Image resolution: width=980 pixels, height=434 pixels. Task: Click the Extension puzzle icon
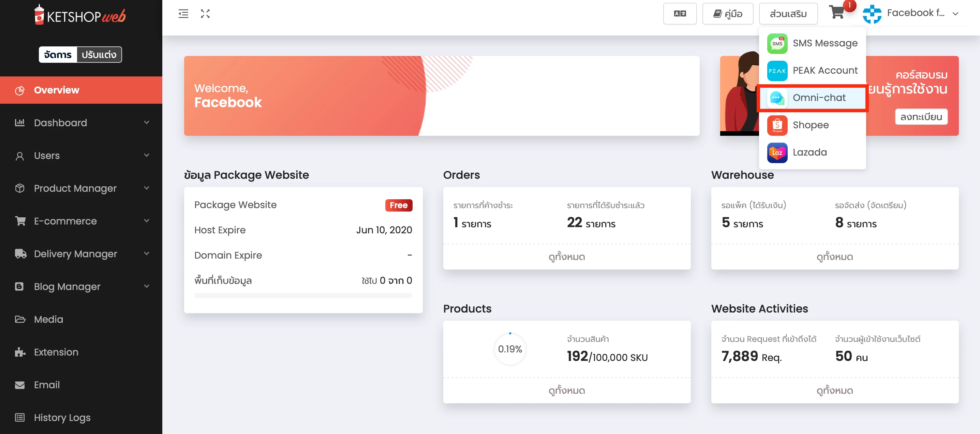20,352
